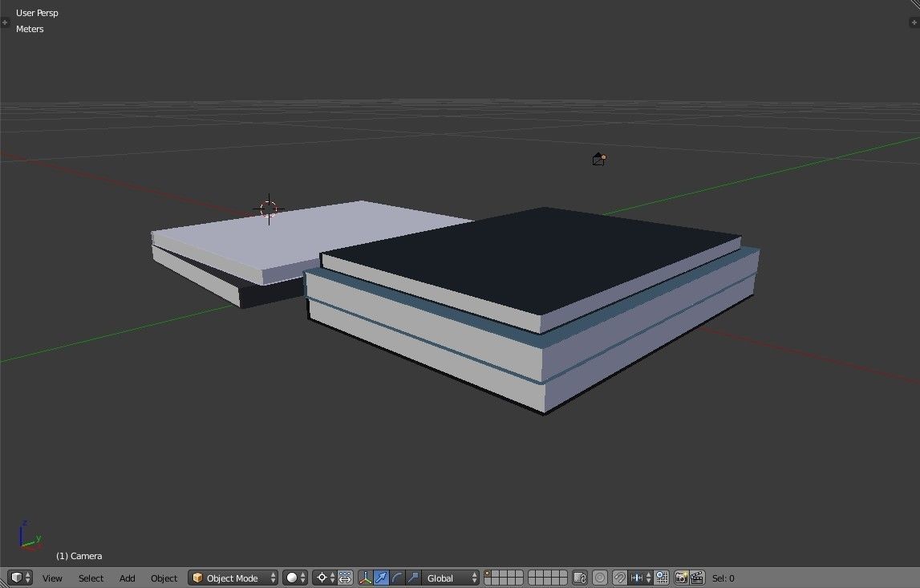This screenshot has width=920, height=588.
Task: Open the snap element type selector
Action: click(x=640, y=578)
